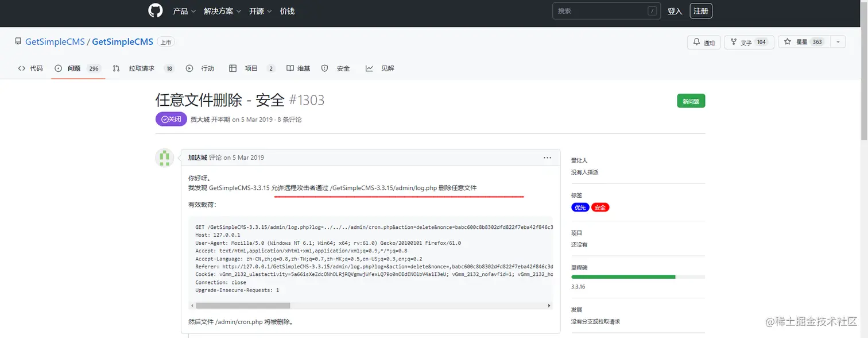The height and width of the screenshot is (338, 868).
Task: Click the commenter avatar thumbnail
Action: tap(165, 158)
